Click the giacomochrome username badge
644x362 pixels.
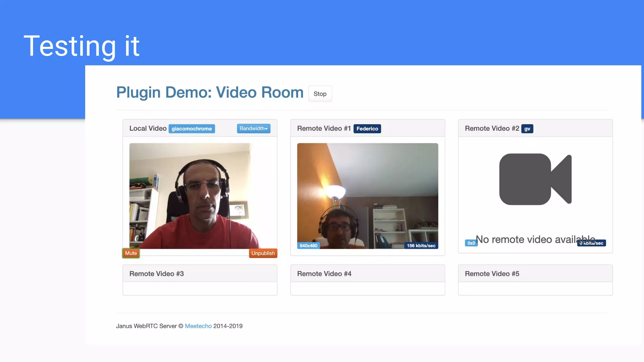(x=192, y=129)
